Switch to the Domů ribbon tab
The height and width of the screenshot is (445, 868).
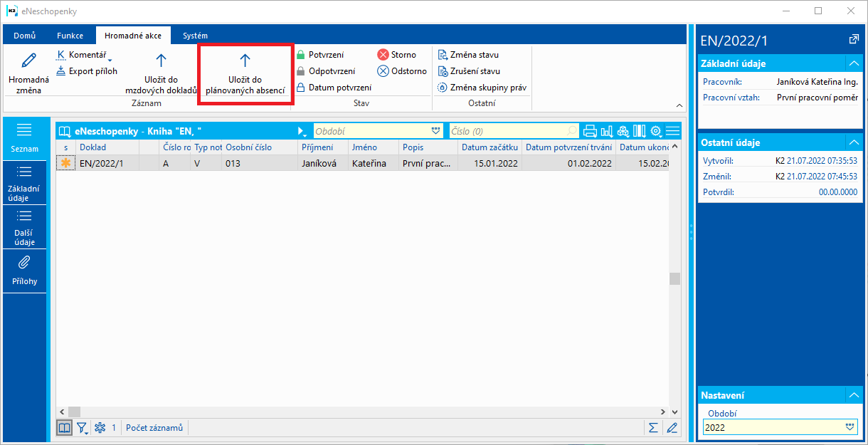(25, 36)
